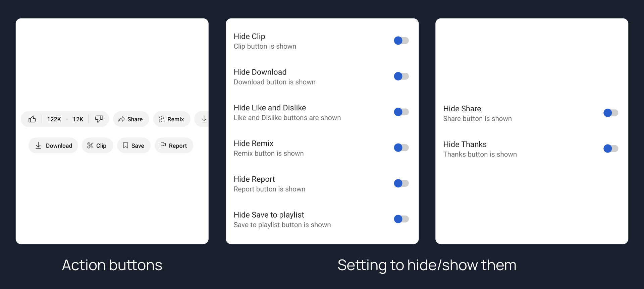Viewport: 644px width, 289px height.
Task: Click the partially visible download arrow icon
Action: click(x=204, y=119)
